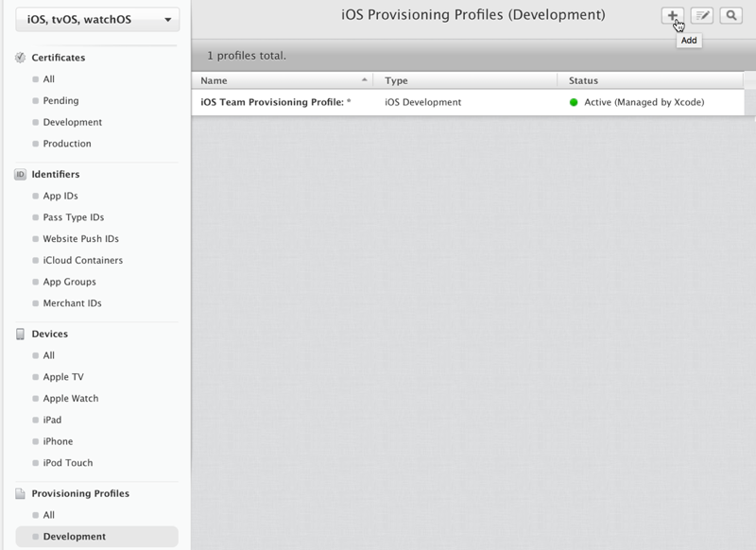Click the Search magnifier icon
Screen dimensions: 756x550
point(730,15)
